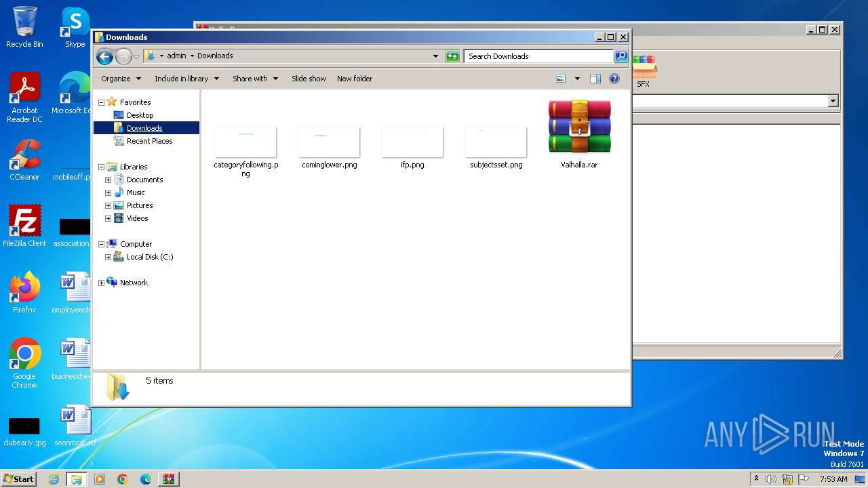Open Organize menu dropdown
The image size is (868, 488).
pyautogui.click(x=121, y=79)
